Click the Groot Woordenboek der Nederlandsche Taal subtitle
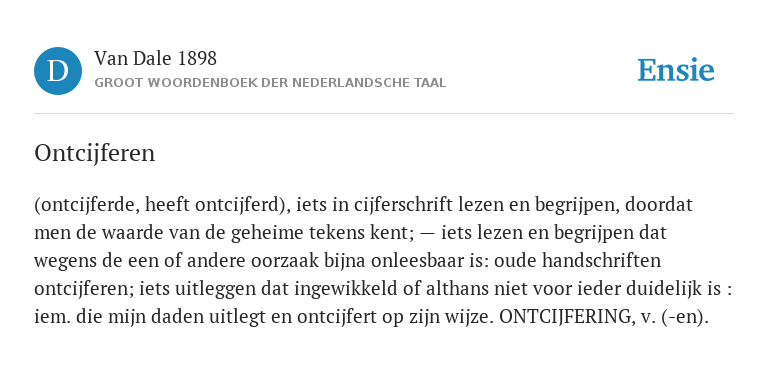This screenshot has width=768, height=384. (x=270, y=83)
